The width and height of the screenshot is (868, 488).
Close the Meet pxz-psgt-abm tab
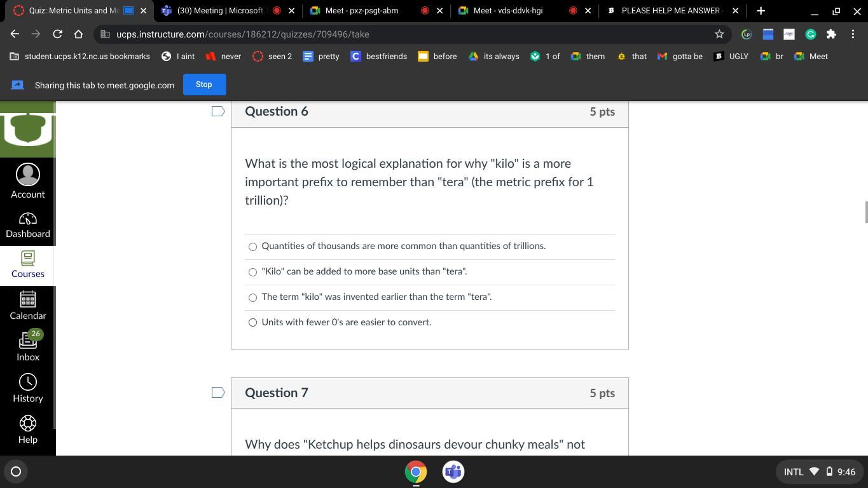click(x=439, y=11)
